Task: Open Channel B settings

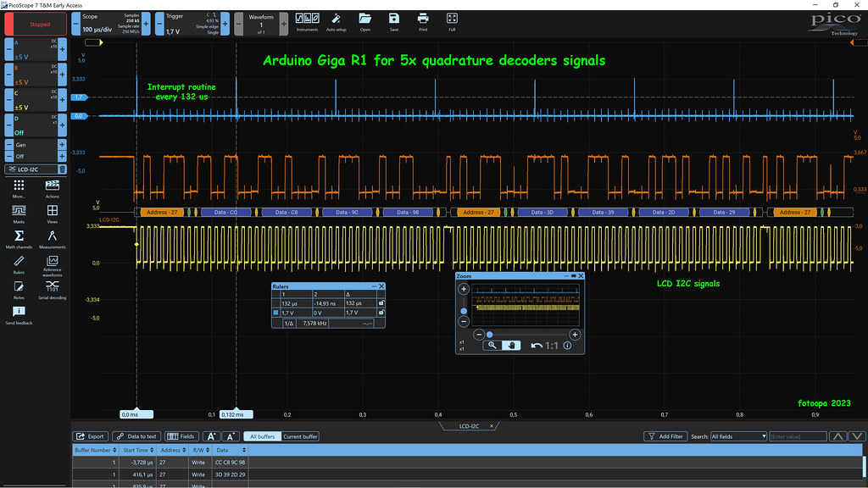Action: tap(36, 75)
